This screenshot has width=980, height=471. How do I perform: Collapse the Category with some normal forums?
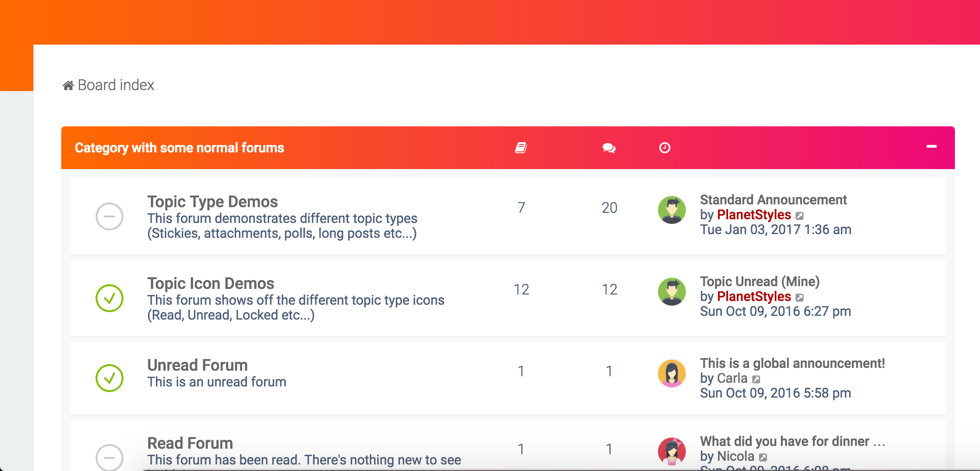pos(931,147)
